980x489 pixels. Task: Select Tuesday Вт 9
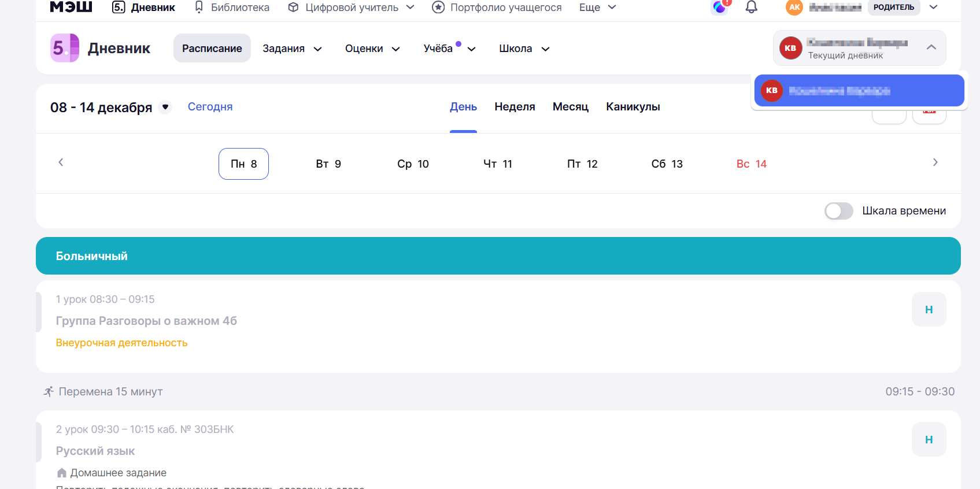pyautogui.click(x=328, y=164)
